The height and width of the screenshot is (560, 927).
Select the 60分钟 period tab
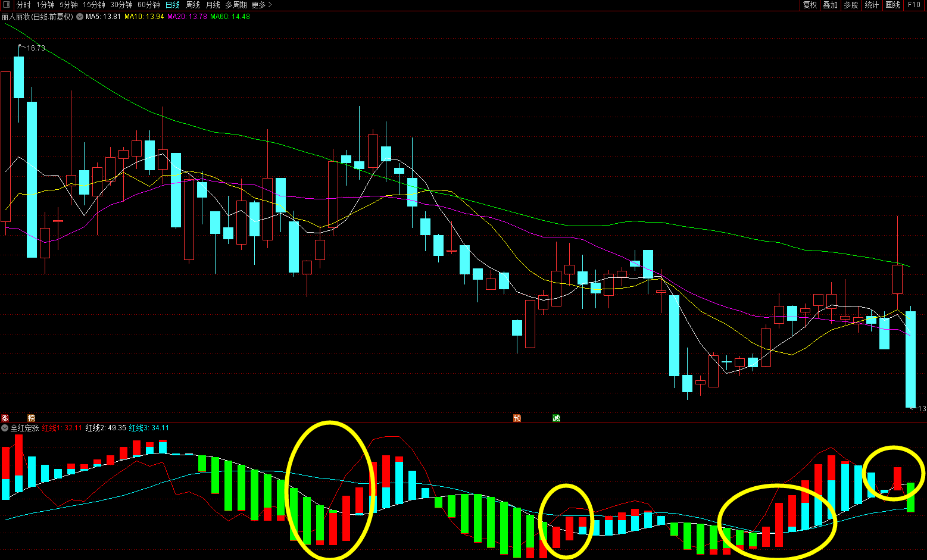point(149,5)
